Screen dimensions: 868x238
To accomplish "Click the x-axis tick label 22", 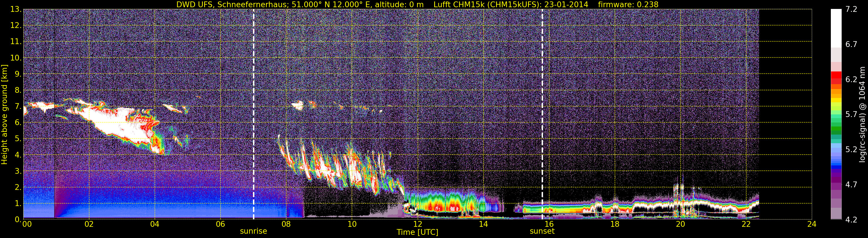I will (x=746, y=224).
